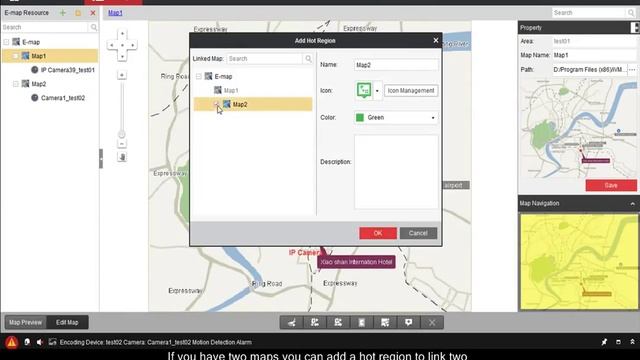This screenshot has width=640, height=360.
Task: Expand the alarm panel with the double chevron icon
Action: coord(632,342)
